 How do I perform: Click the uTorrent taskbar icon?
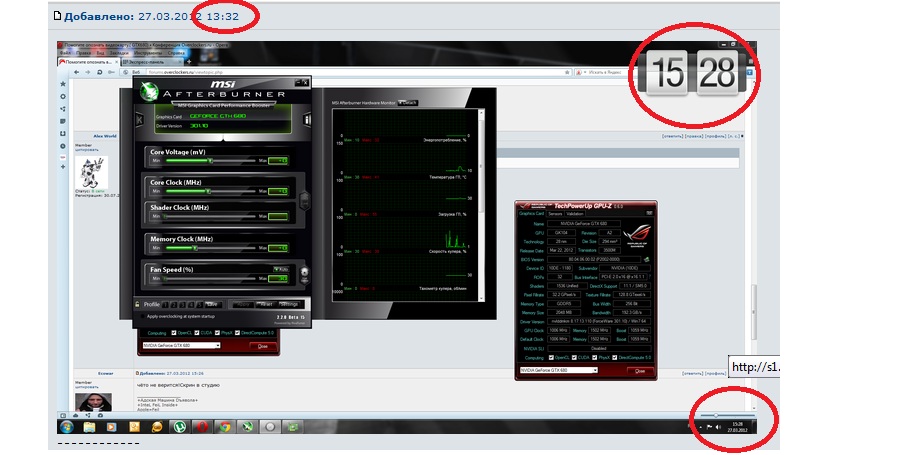(180, 427)
